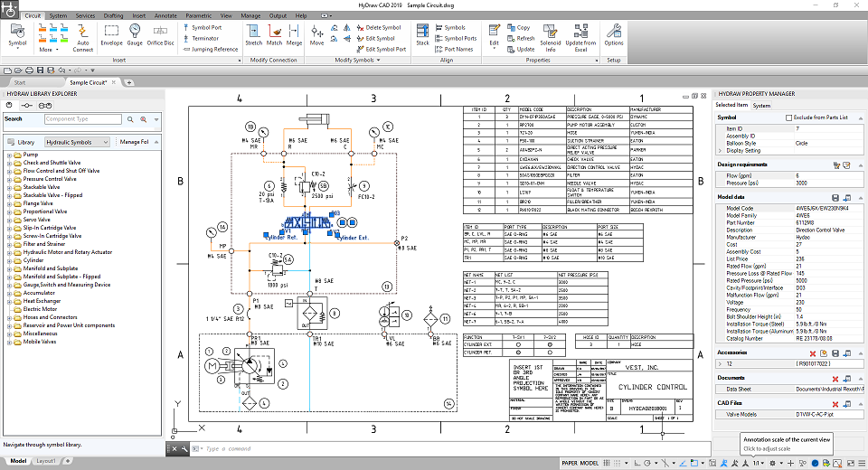Switch to the System ribbon tab

tap(58, 15)
